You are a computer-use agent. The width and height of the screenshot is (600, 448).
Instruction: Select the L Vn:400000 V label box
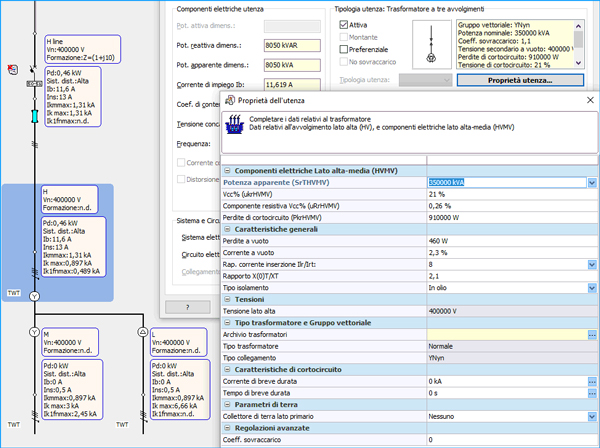point(179,342)
